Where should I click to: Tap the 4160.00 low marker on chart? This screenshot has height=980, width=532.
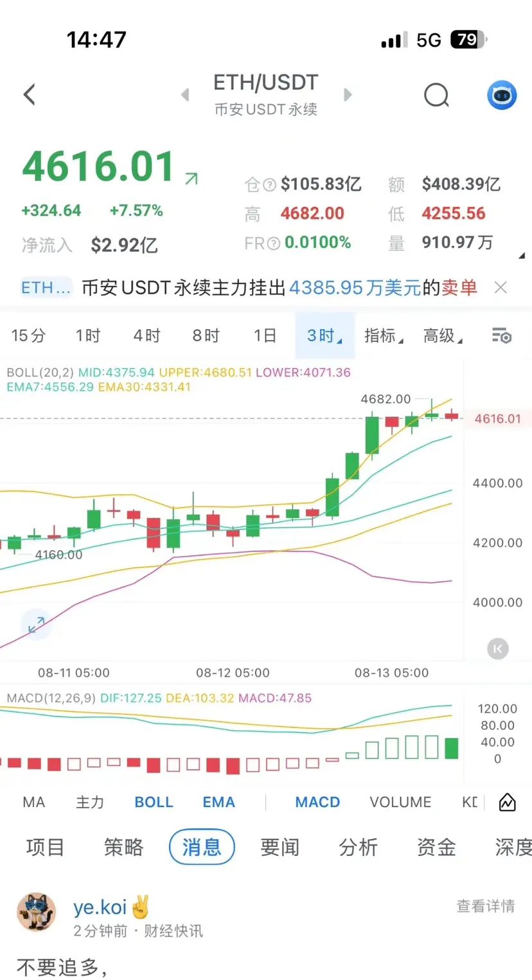coord(58,555)
